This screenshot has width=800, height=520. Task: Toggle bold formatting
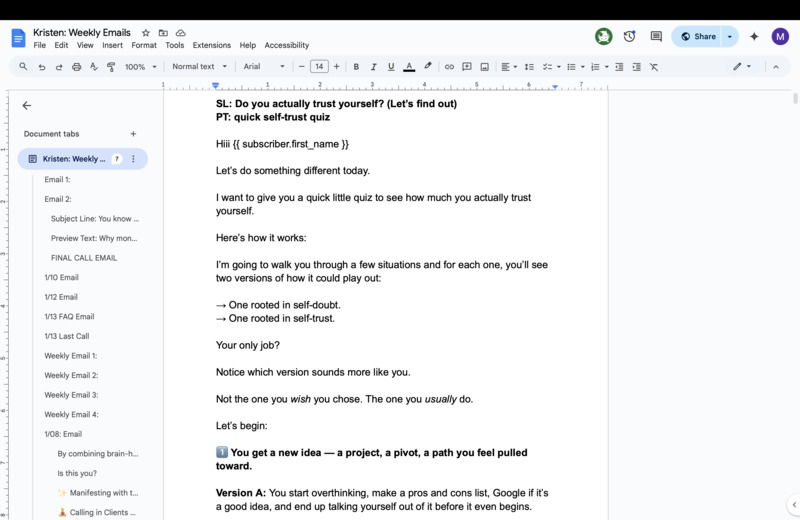(356, 67)
